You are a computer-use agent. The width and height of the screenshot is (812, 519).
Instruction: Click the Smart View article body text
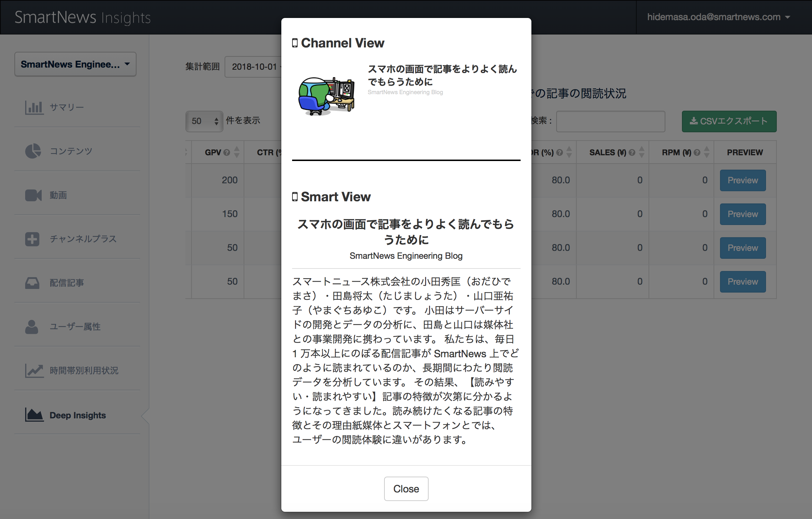pos(406,360)
